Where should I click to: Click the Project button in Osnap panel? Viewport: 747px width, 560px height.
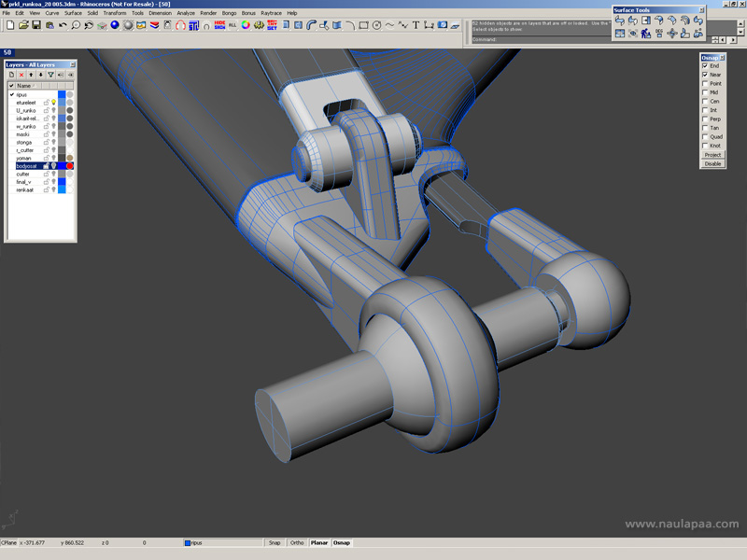pos(712,155)
